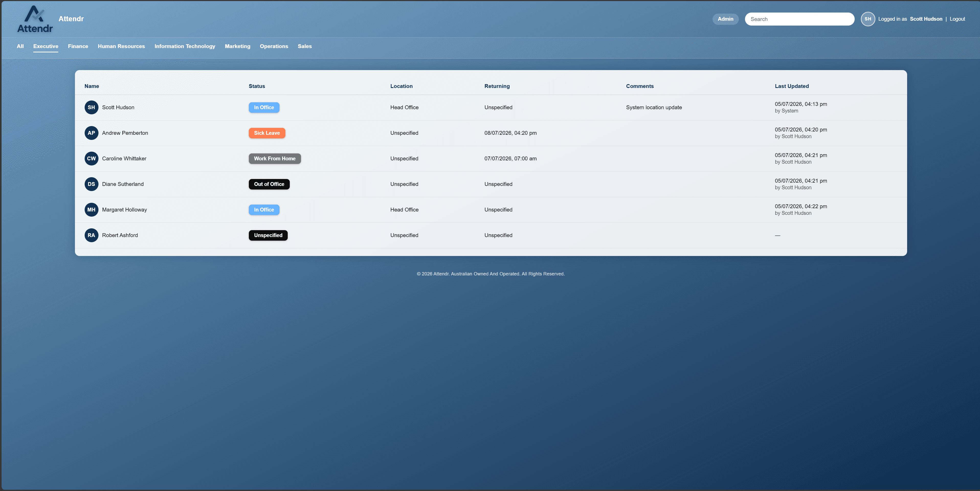Click the name Margaret Holloway
The width and height of the screenshot is (980, 491).
pyautogui.click(x=124, y=209)
